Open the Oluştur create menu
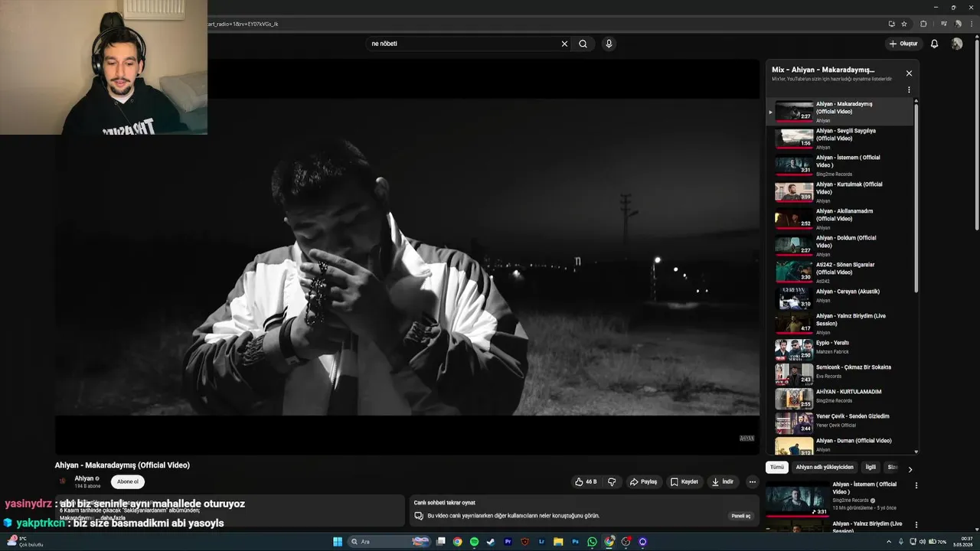Screen dimensions: 980x551 903,44
